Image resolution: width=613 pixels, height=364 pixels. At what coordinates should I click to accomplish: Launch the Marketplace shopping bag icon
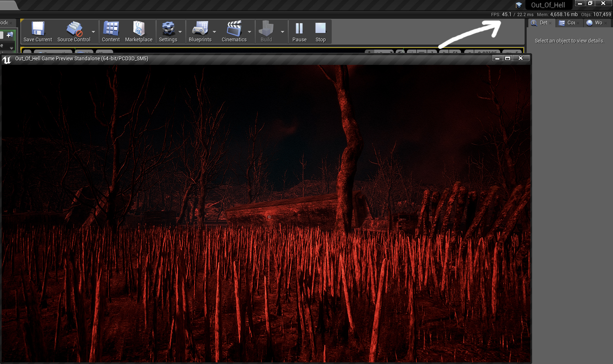coord(139,29)
